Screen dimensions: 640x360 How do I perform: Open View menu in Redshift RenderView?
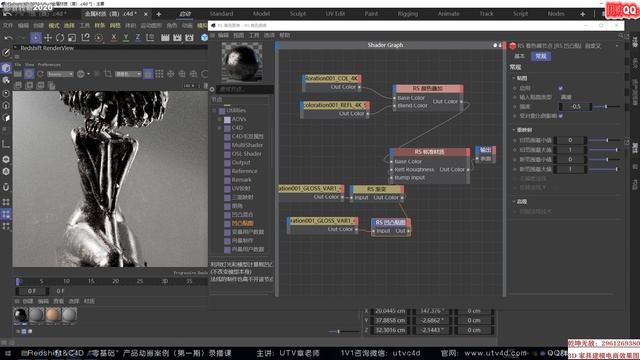click(29, 64)
